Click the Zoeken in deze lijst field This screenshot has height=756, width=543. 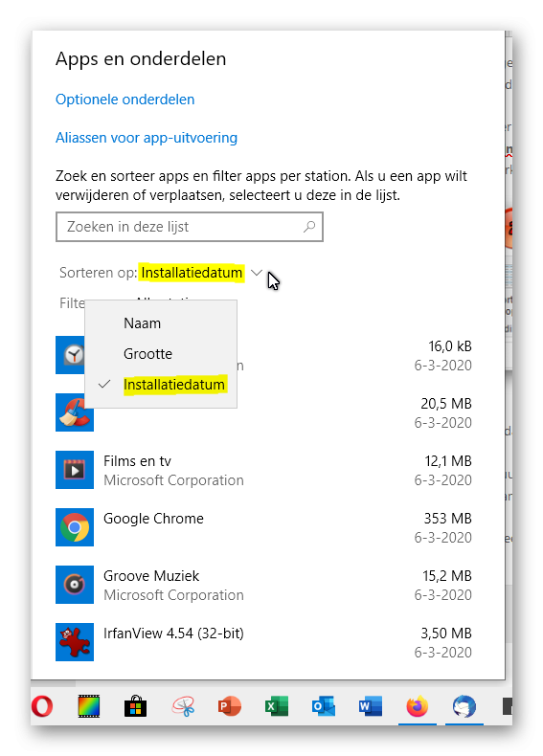(x=190, y=227)
